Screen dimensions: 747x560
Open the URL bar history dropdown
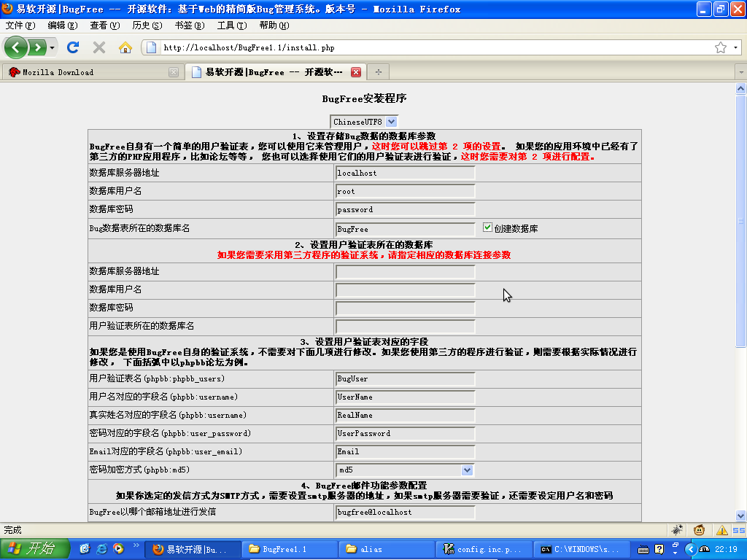(735, 47)
